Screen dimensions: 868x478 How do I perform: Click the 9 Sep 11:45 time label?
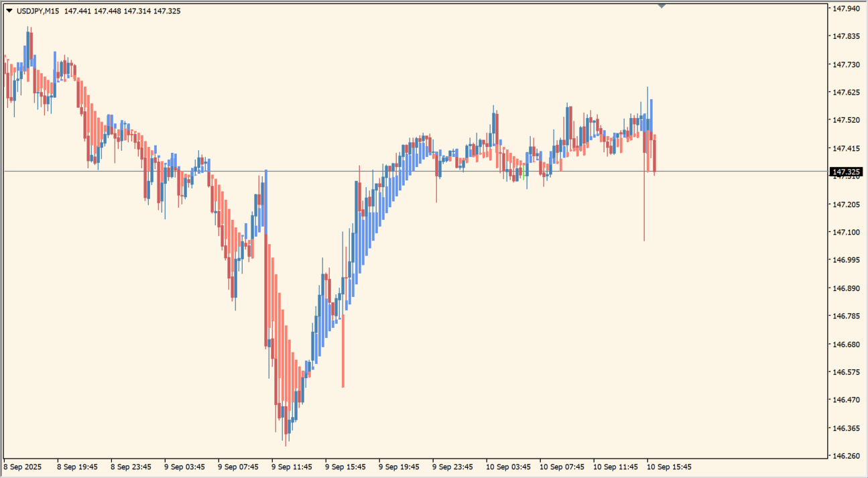click(x=292, y=467)
